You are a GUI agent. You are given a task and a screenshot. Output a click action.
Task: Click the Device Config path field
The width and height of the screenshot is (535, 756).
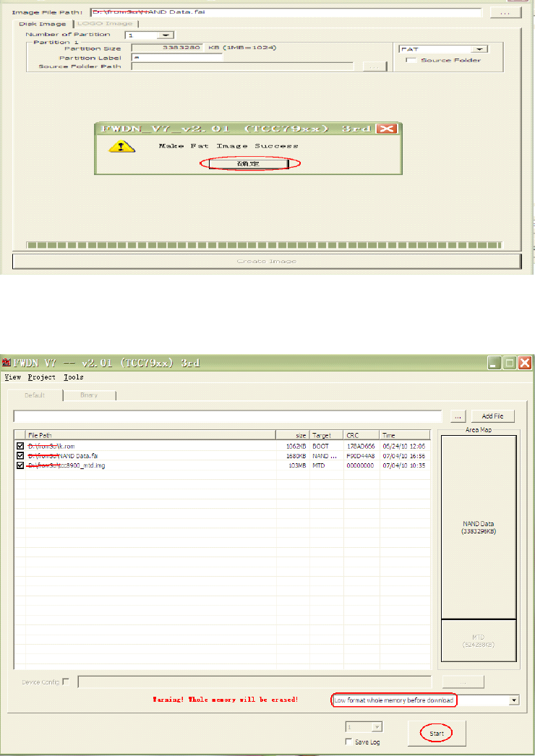[254, 682]
